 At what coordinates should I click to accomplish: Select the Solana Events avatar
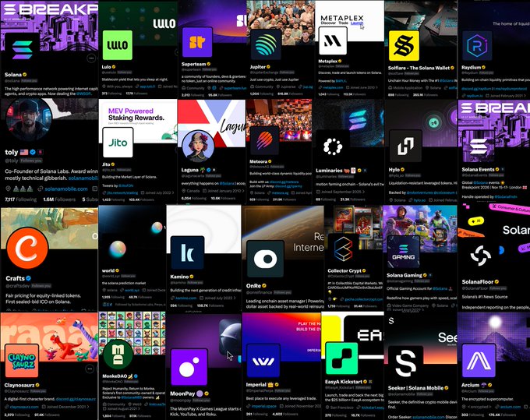(x=479, y=146)
